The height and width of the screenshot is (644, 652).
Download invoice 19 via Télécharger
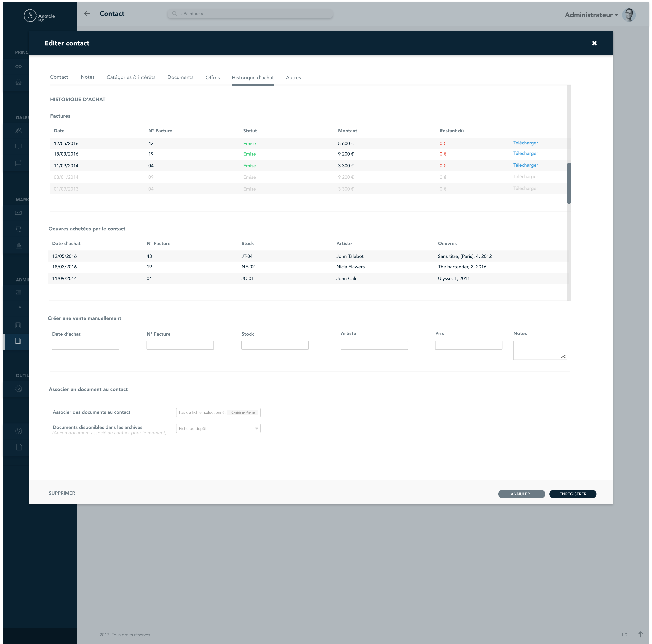[x=526, y=153]
